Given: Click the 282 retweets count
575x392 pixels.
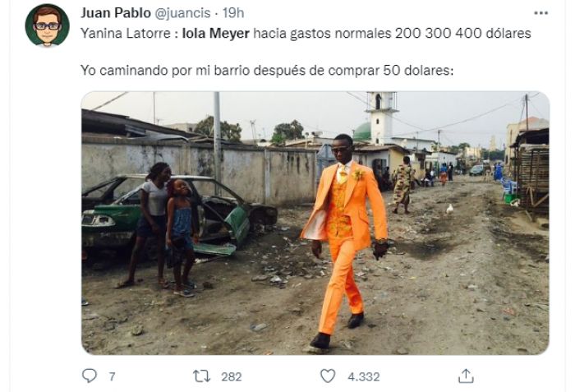Looking at the screenshot, I should 232,376.
